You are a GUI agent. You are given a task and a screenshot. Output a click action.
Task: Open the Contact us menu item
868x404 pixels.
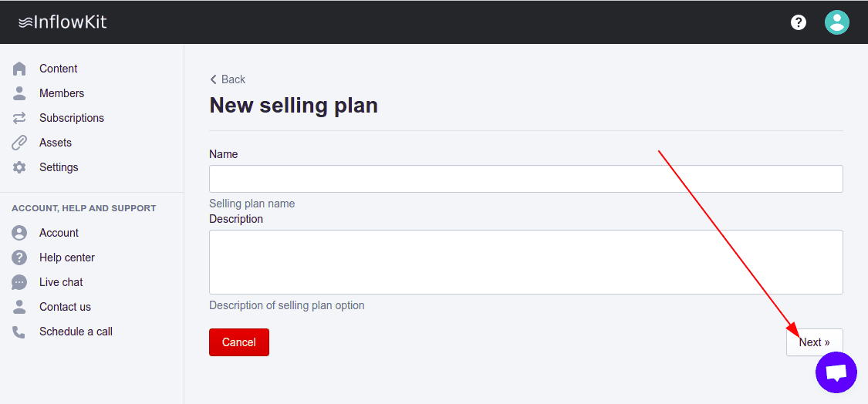(x=65, y=307)
